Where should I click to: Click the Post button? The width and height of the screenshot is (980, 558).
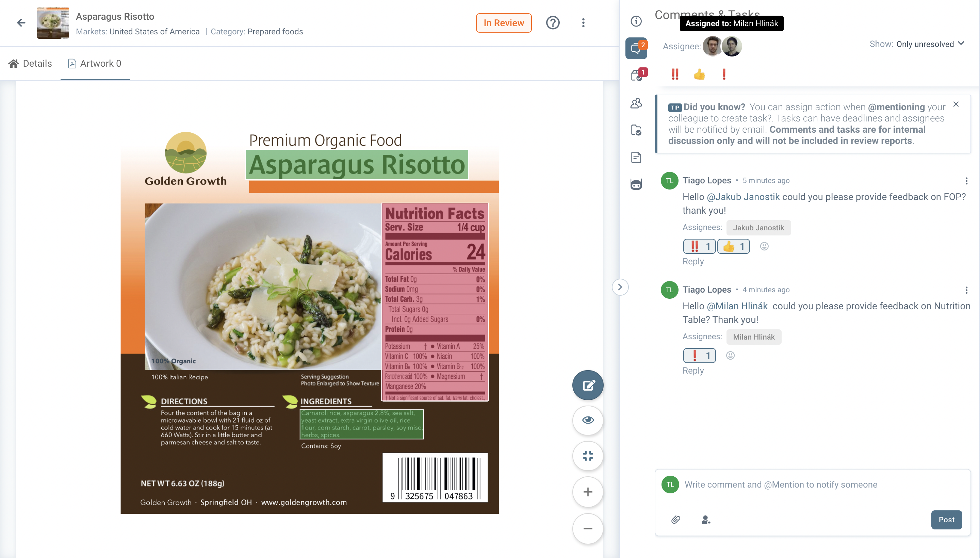(946, 520)
